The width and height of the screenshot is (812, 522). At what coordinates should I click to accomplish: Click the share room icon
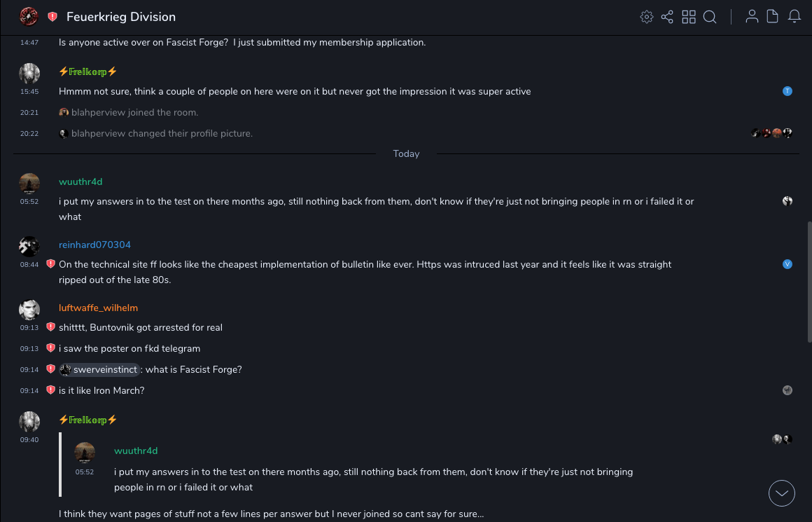click(x=667, y=17)
